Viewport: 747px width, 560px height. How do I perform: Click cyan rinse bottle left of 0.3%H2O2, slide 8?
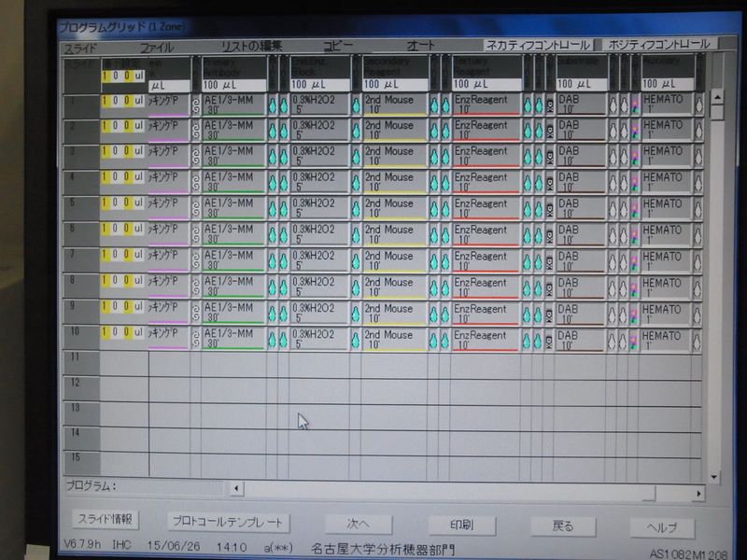pos(283,287)
